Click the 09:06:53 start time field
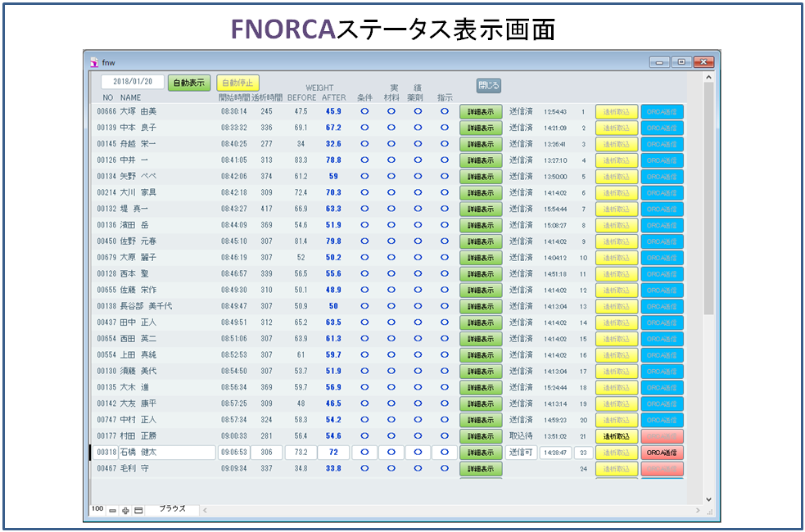 [234, 453]
